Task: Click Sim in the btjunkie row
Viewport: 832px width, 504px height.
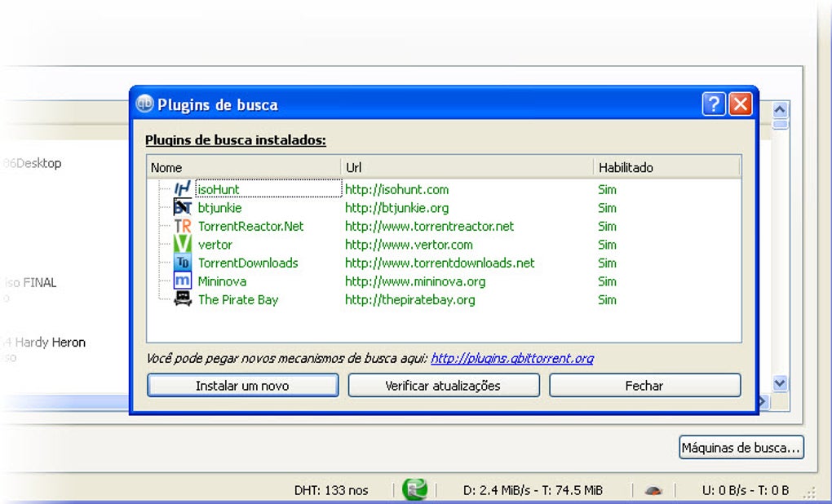Action: (x=607, y=208)
